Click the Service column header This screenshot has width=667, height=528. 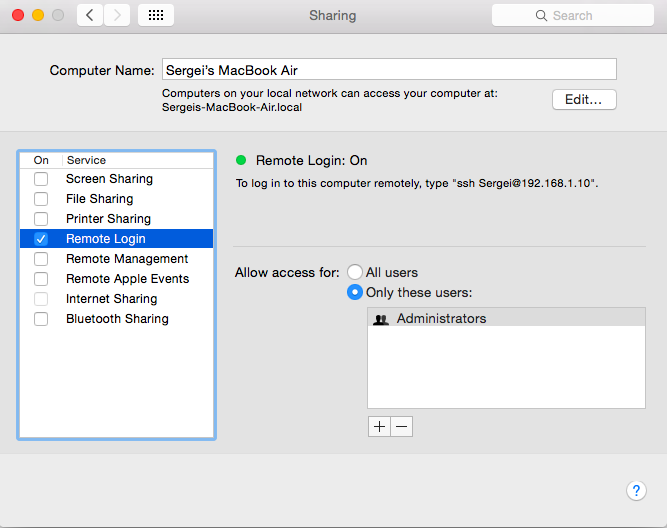pyautogui.click(x=86, y=160)
